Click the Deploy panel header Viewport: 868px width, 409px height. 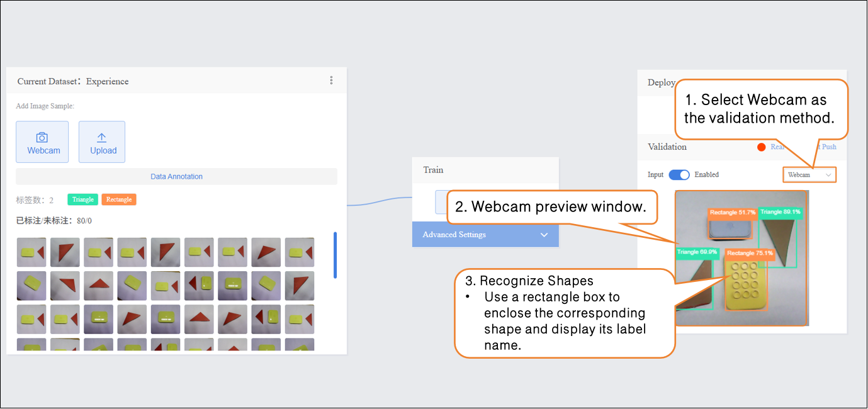point(661,82)
